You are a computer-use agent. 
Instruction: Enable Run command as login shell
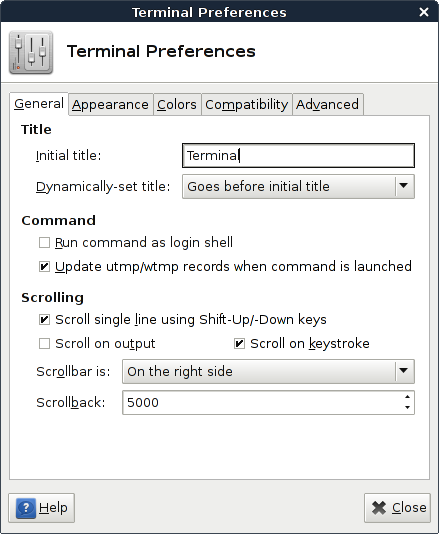pos(44,243)
